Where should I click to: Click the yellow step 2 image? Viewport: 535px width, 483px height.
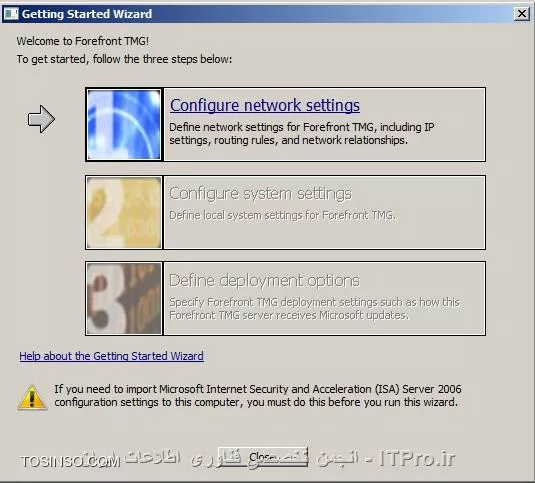coord(124,213)
